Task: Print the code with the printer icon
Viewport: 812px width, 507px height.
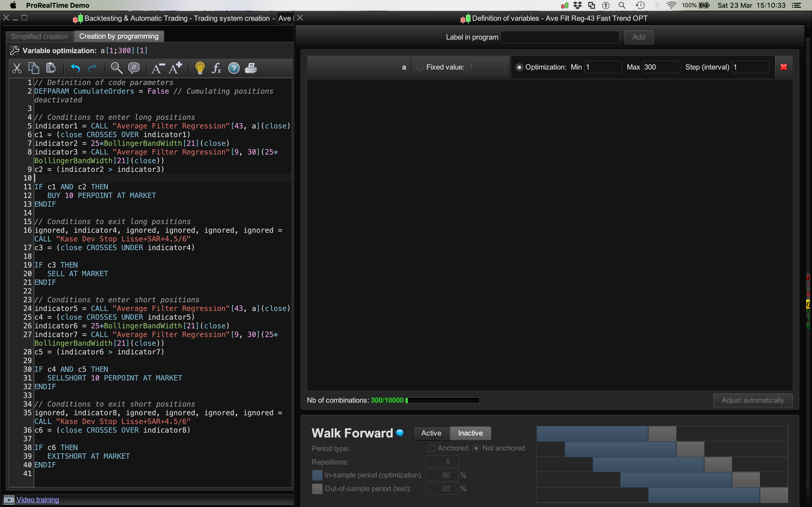Action: click(x=251, y=68)
